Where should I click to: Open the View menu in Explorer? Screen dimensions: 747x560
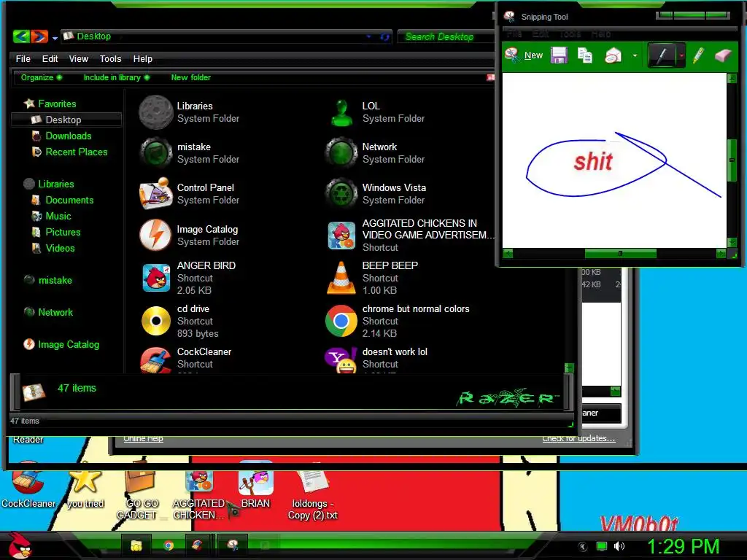pos(79,59)
